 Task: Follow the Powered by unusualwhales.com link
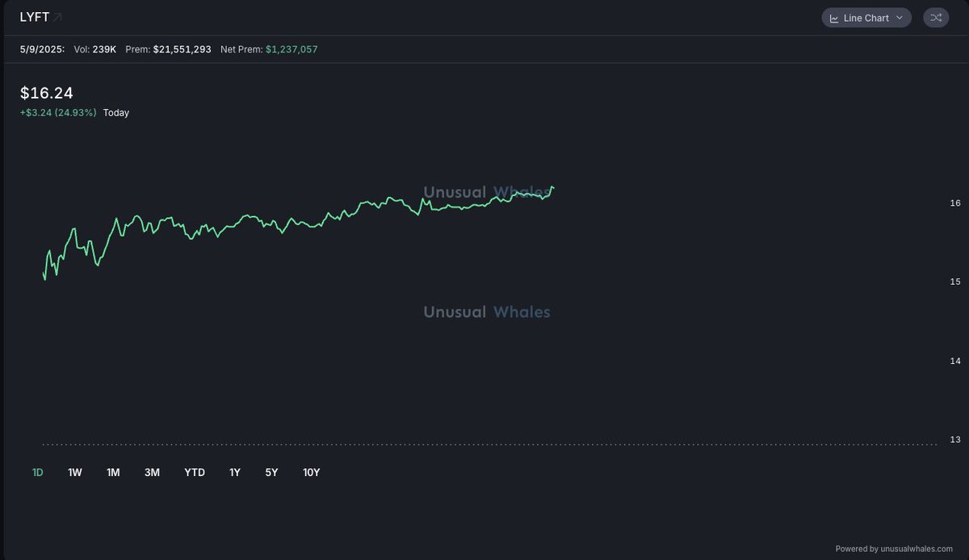[x=894, y=549]
